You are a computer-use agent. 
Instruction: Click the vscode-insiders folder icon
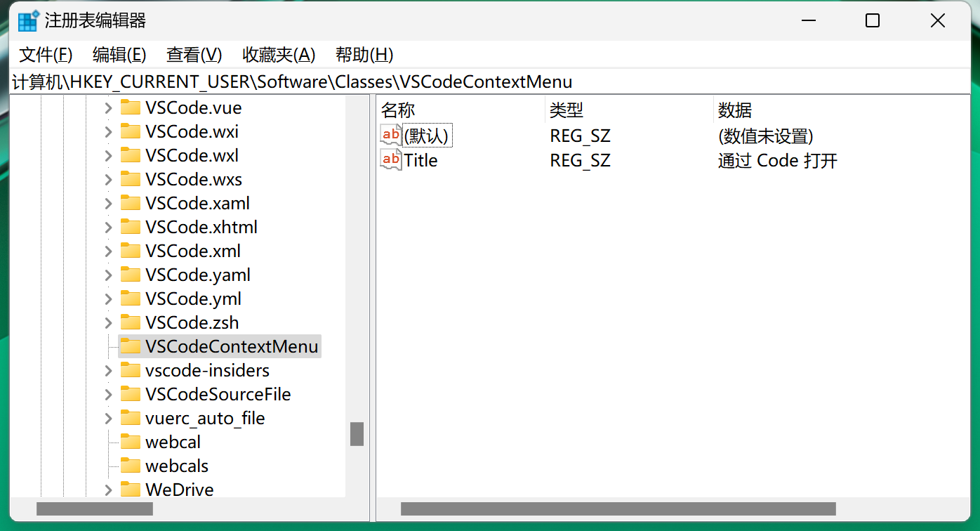131,370
